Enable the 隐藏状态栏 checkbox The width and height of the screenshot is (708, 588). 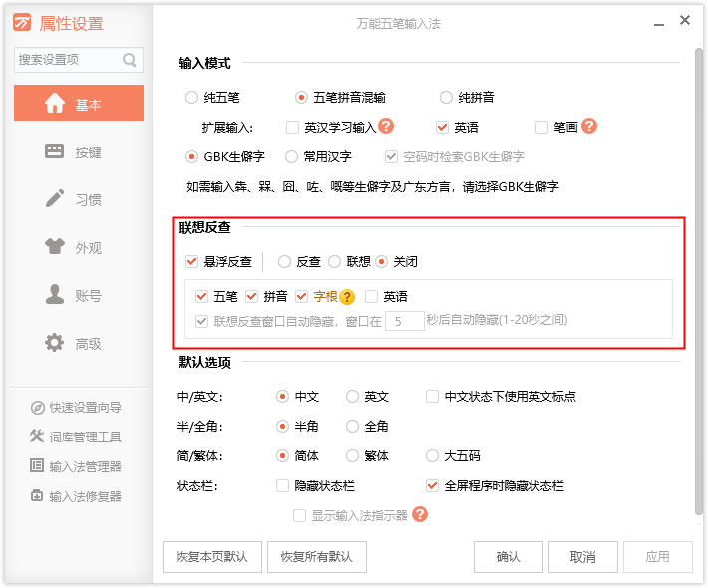(x=283, y=486)
